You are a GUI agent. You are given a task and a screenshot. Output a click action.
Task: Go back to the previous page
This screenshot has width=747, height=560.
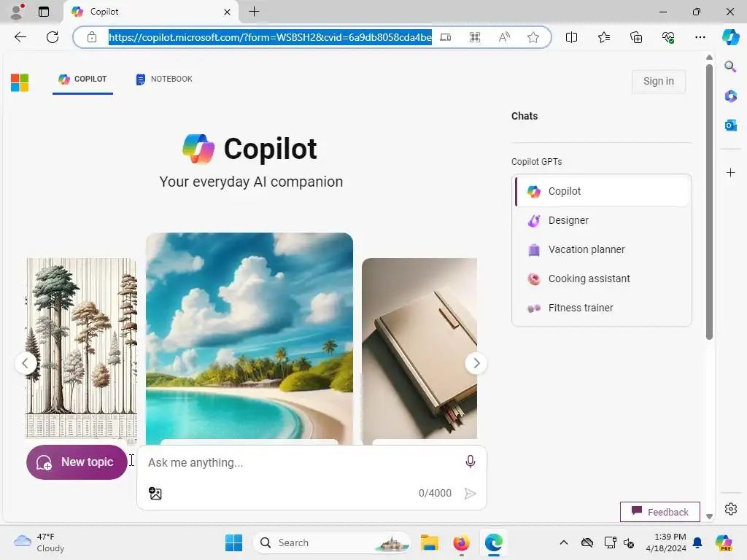[x=20, y=37]
